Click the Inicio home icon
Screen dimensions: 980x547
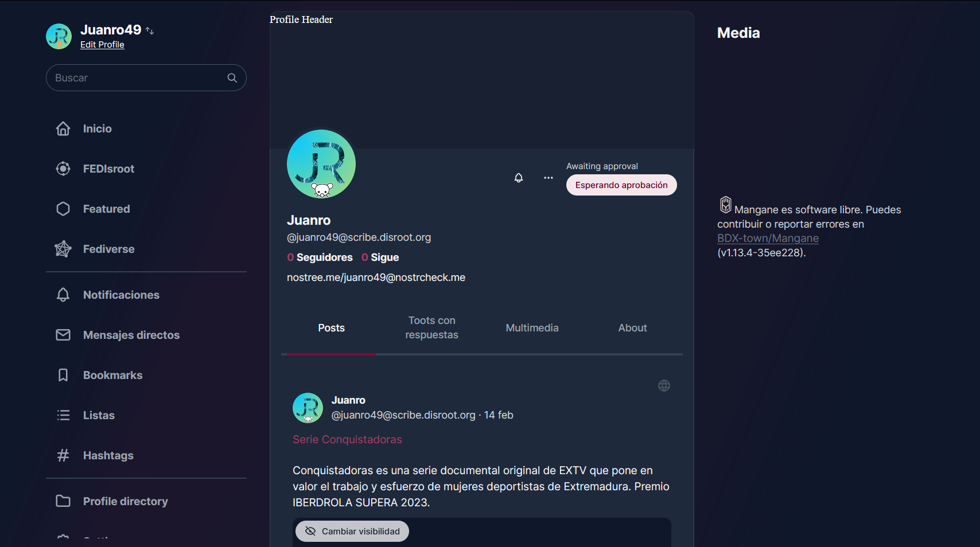63,128
